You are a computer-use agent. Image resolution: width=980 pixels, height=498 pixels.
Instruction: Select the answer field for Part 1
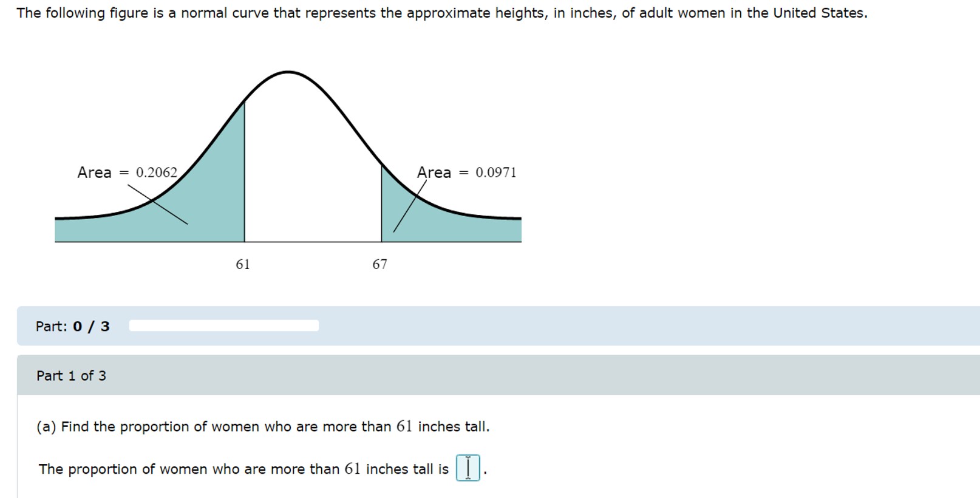(x=468, y=468)
